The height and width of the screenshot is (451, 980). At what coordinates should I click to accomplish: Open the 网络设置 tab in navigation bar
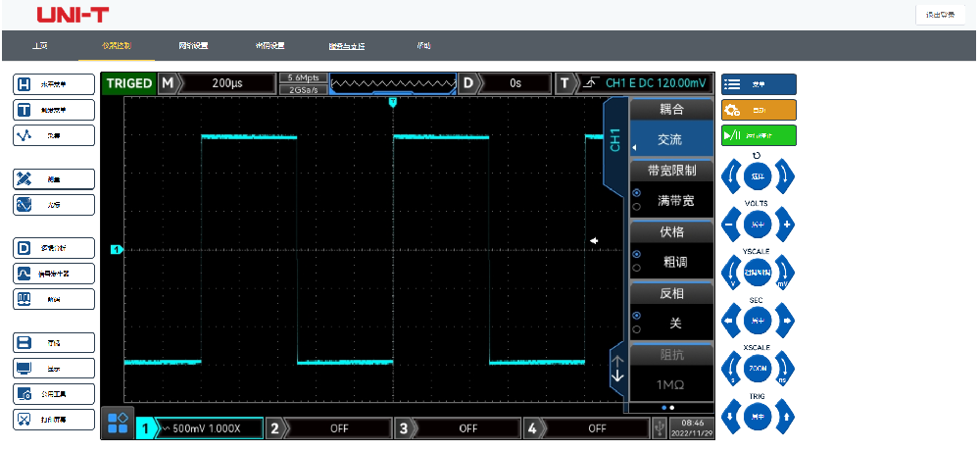pos(193,45)
